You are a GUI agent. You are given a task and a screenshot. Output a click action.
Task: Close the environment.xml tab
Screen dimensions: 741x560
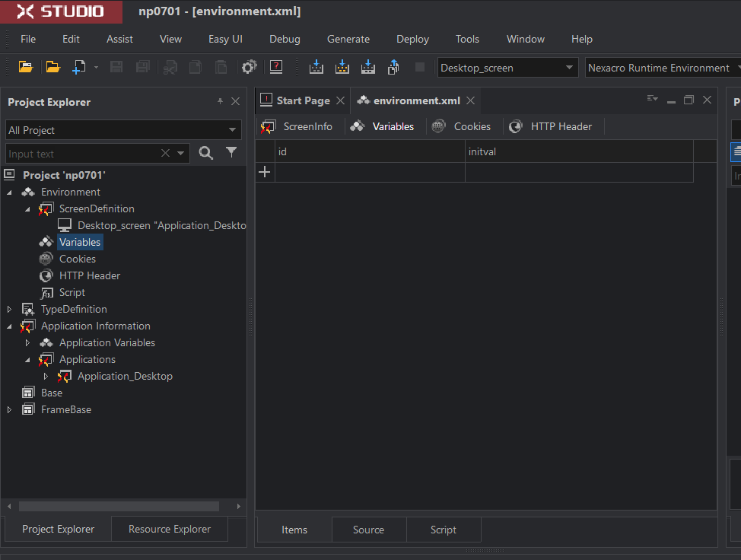click(470, 100)
